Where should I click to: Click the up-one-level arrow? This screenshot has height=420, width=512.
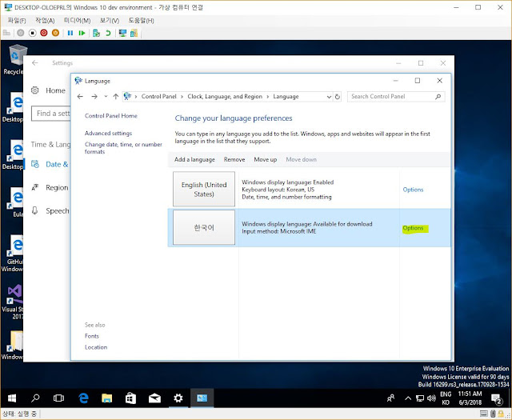[115, 96]
